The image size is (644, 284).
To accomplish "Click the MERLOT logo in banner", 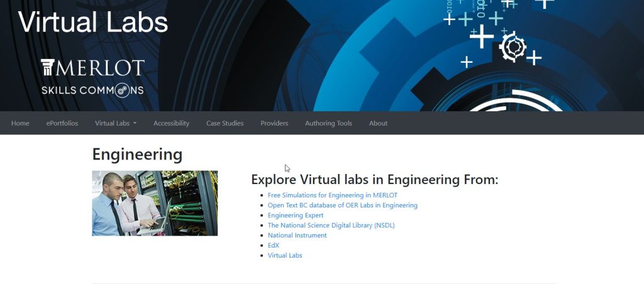I will click(x=92, y=68).
